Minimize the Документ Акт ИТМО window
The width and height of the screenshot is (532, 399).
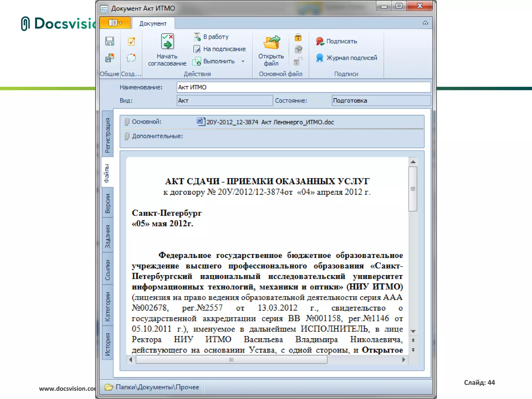pyautogui.click(x=384, y=6)
